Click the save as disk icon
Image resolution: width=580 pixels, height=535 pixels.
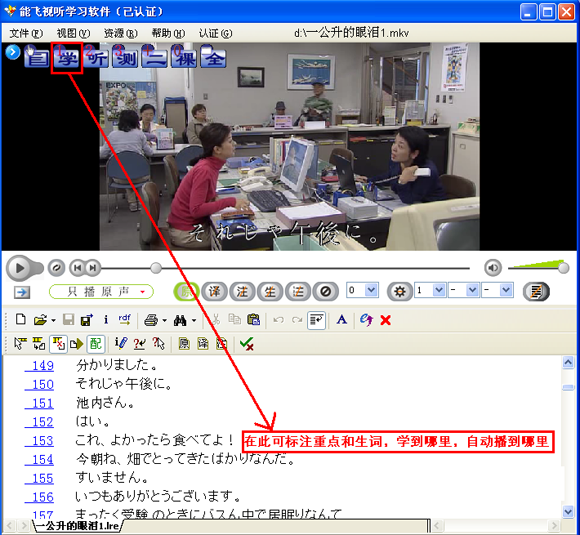point(87,320)
